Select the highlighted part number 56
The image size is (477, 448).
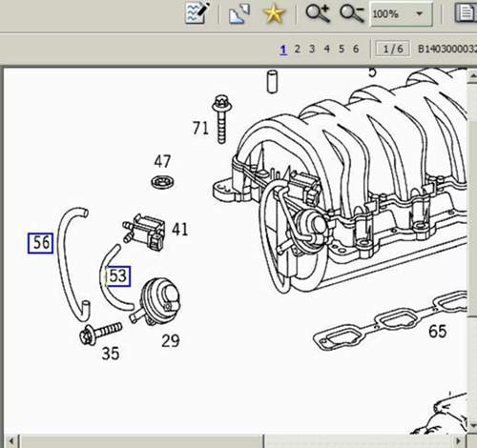tap(40, 243)
